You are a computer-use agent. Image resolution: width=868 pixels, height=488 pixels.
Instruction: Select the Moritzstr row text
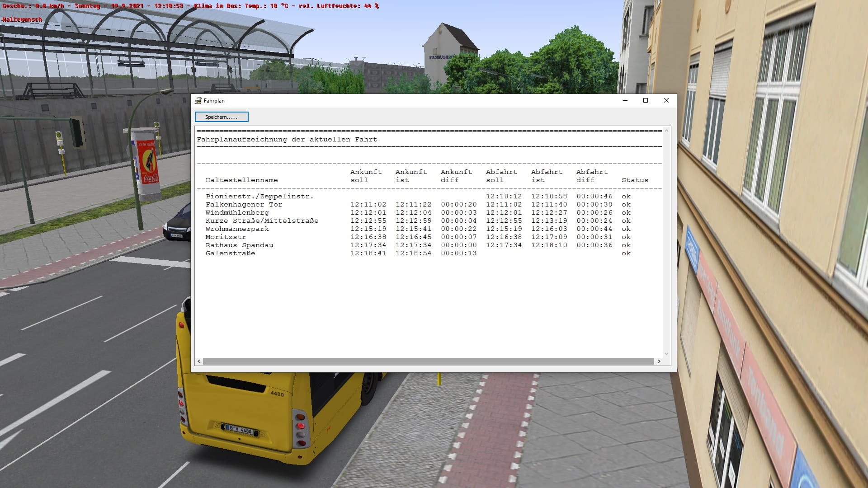click(x=226, y=237)
